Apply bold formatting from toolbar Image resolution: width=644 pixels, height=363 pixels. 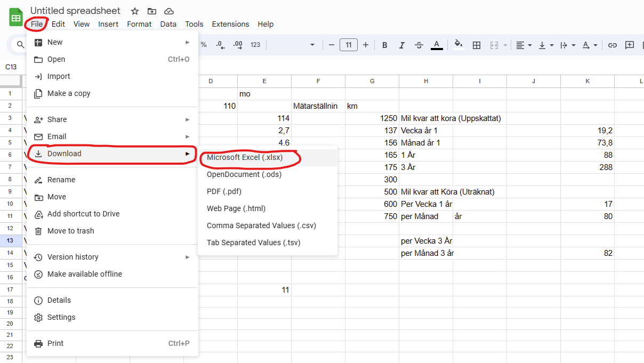click(x=385, y=45)
